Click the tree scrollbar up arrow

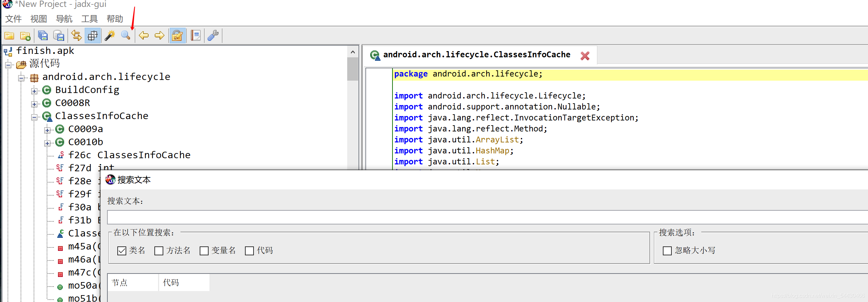pos(353,52)
